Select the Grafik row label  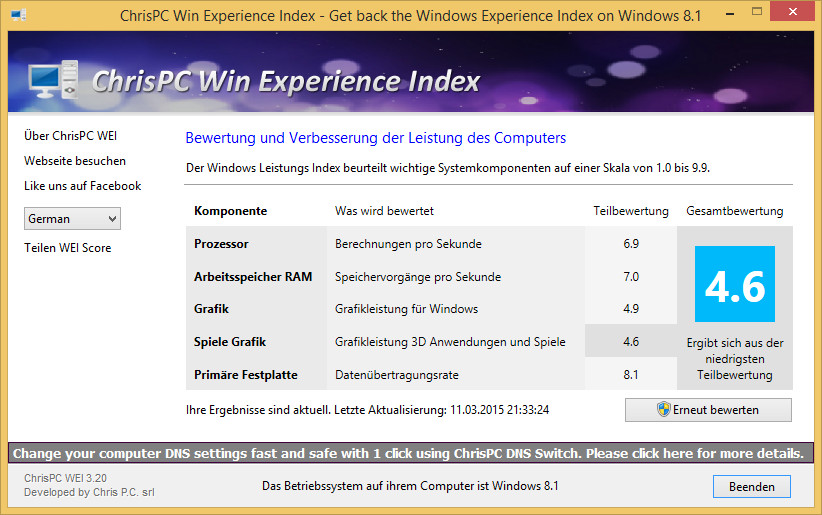point(211,309)
